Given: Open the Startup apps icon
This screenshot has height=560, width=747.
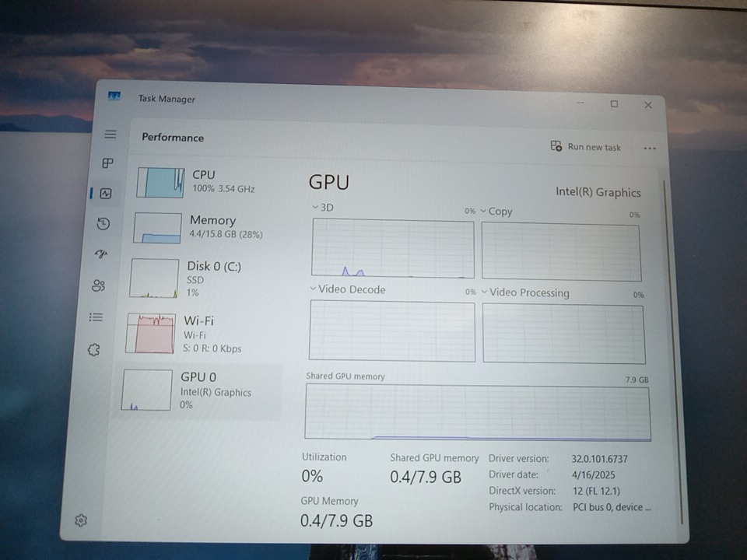Looking at the screenshot, I should pyautogui.click(x=100, y=254).
